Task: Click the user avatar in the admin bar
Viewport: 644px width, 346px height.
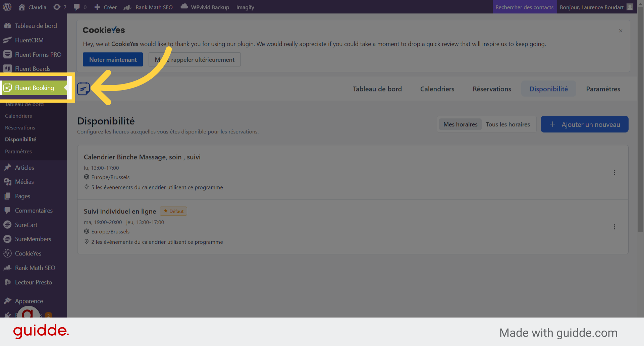Action: pyautogui.click(x=630, y=7)
